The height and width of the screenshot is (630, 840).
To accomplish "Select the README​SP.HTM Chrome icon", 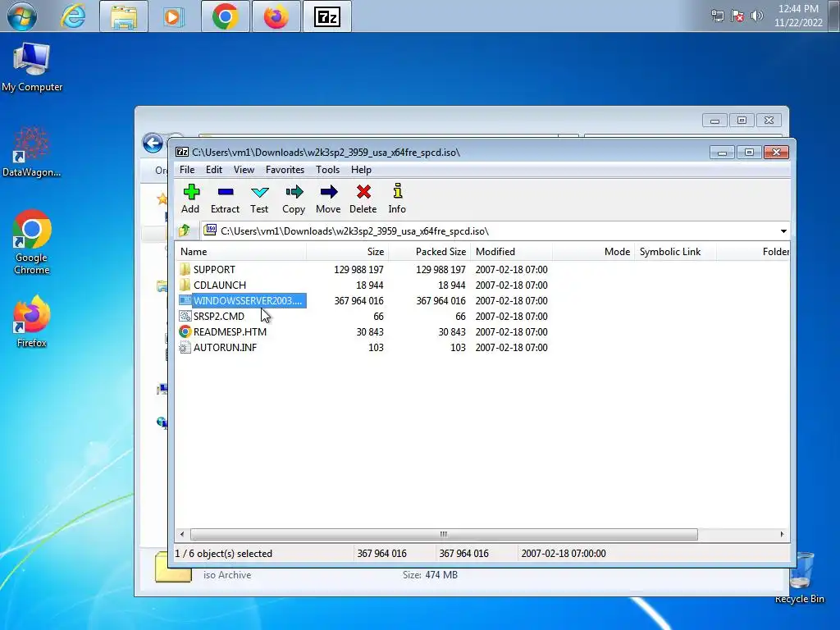I will 185,331.
